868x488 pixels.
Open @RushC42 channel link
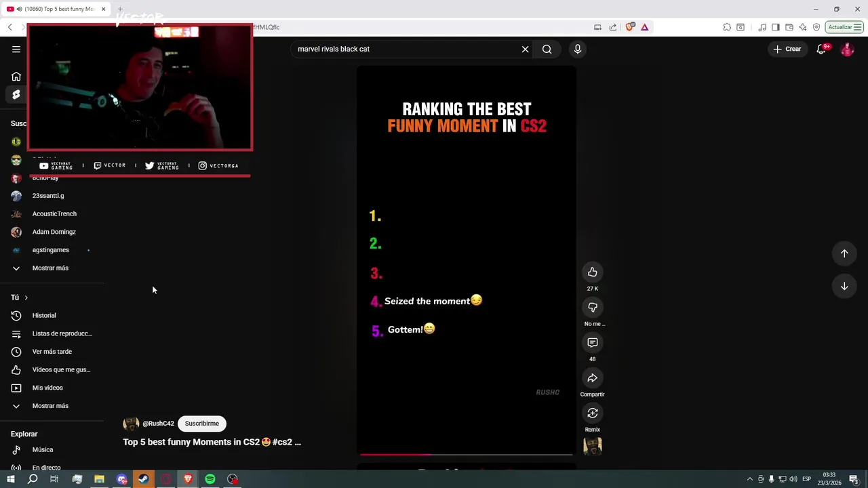coord(158,424)
